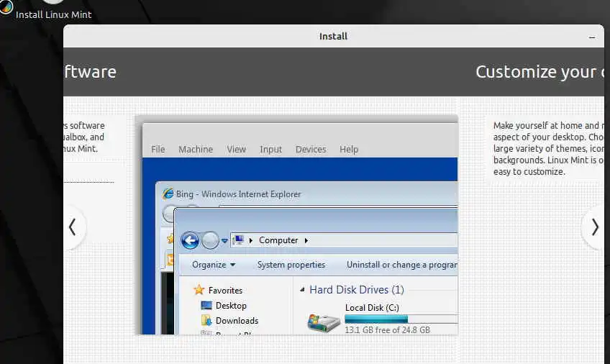The image size is (610, 364).
Task: Click the Internet Explorer logo icon
Action: (168, 194)
